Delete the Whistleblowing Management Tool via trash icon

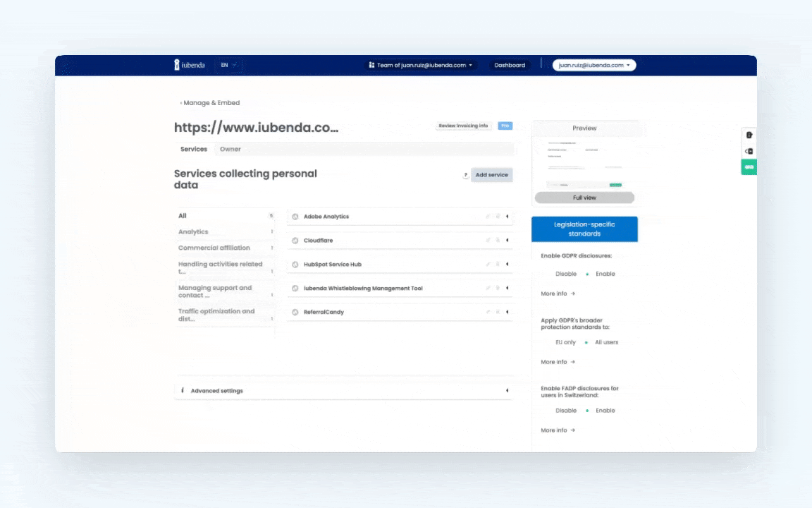pyautogui.click(x=498, y=288)
